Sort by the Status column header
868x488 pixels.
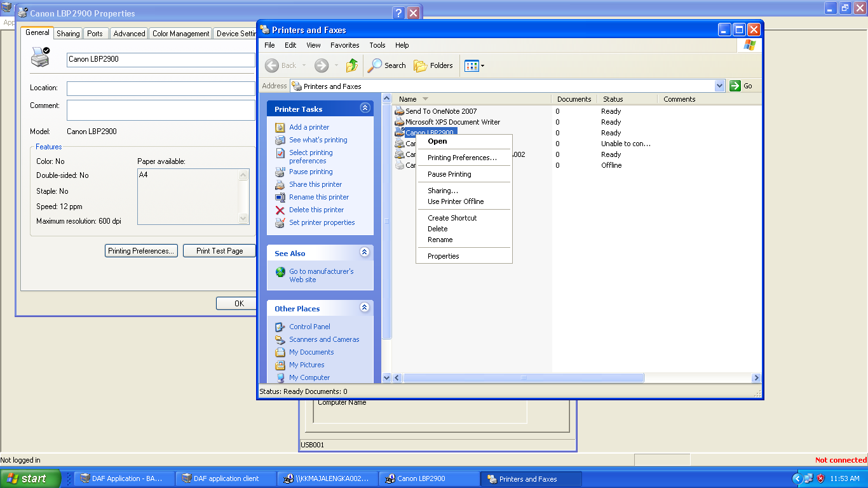[x=627, y=99]
